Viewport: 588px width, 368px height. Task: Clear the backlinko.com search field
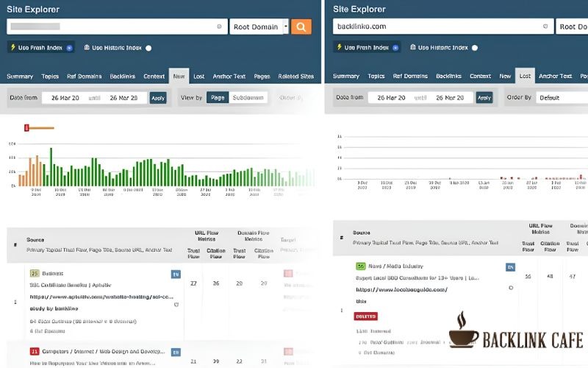point(545,26)
